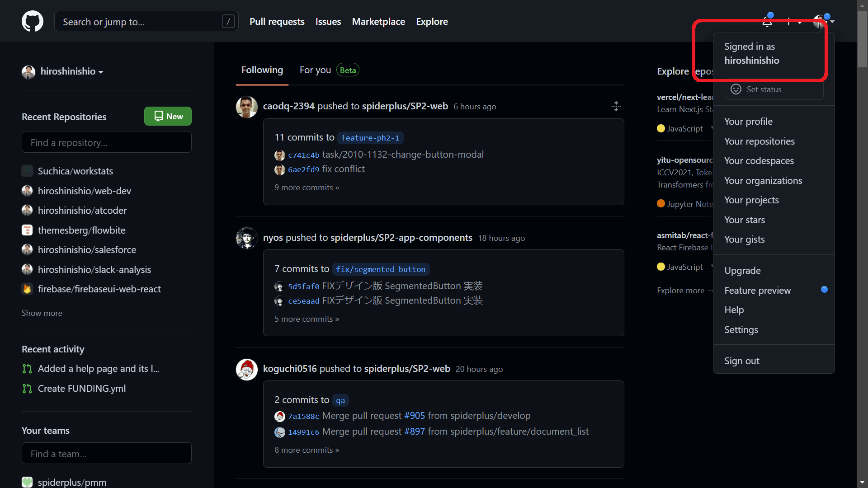The height and width of the screenshot is (488, 868).
Task: Switch to the Following feed tab
Action: click(262, 70)
